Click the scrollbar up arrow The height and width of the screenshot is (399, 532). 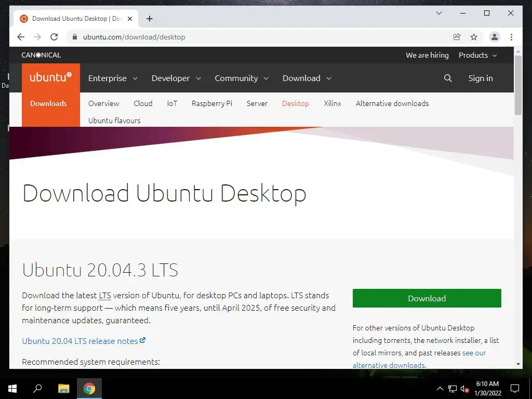pyautogui.click(x=518, y=51)
